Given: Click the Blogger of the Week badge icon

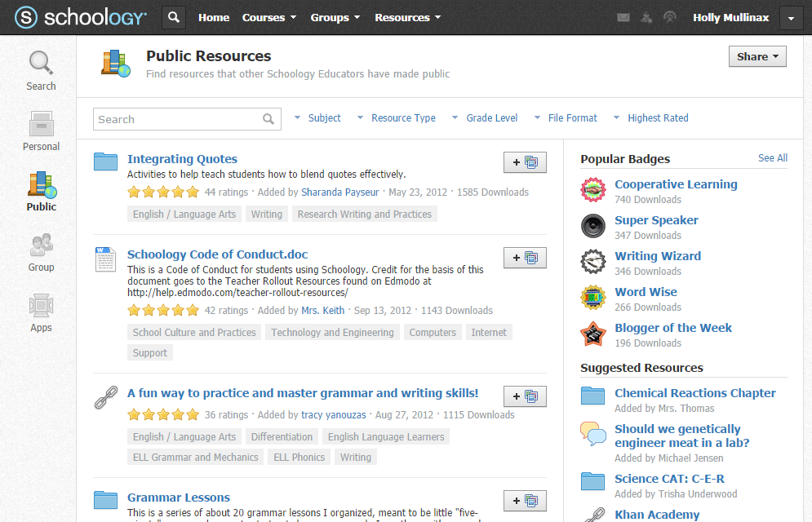Looking at the screenshot, I should [x=593, y=334].
